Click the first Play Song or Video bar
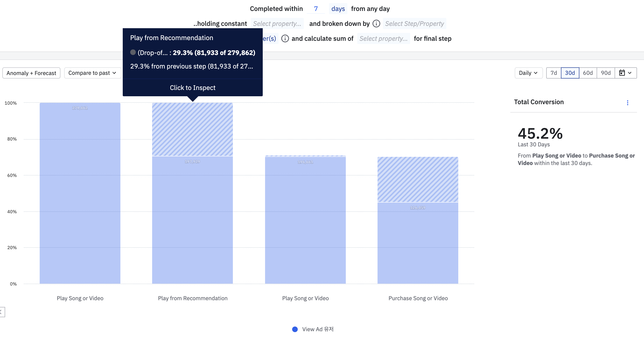 click(x=80, y=193)
